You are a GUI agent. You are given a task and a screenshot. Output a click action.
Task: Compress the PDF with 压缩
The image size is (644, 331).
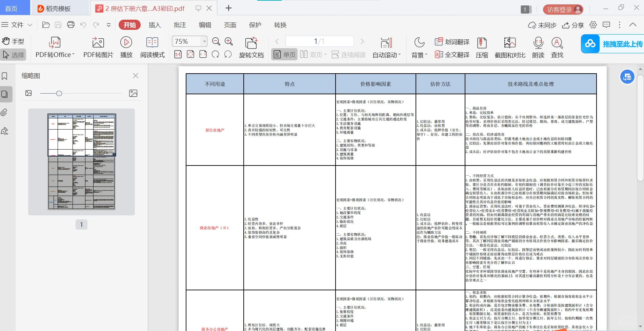482,47
